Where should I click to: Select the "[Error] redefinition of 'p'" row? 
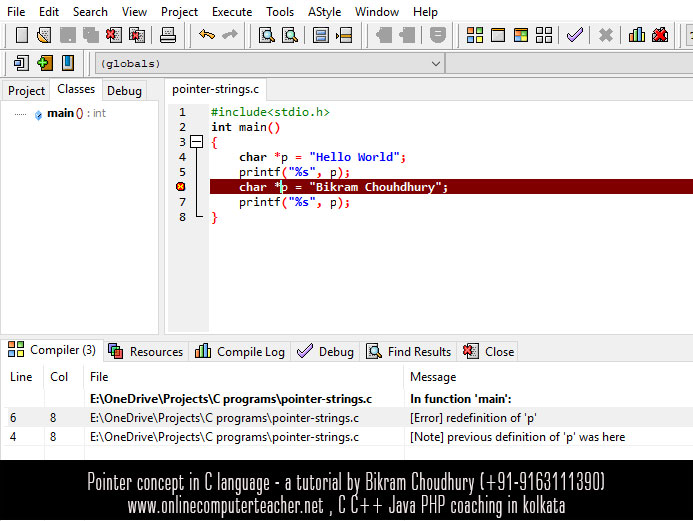(x=348, y=418)
